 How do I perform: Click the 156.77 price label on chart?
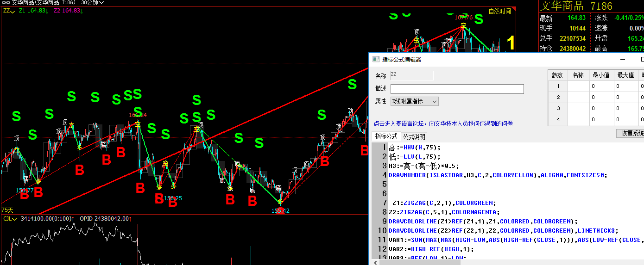25,190
